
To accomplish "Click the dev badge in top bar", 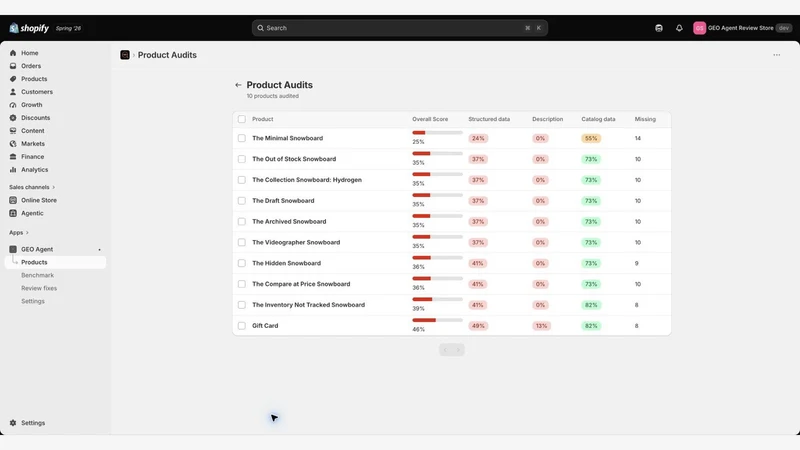I will pos(784,28).
